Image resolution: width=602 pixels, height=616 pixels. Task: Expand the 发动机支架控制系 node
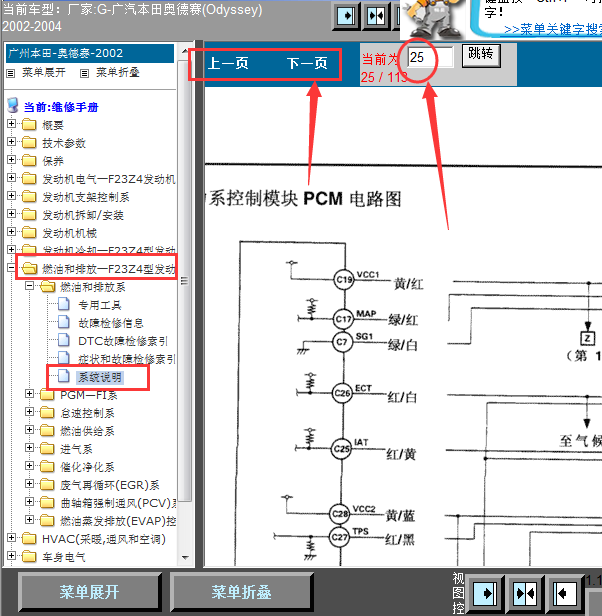click(11, 196)
